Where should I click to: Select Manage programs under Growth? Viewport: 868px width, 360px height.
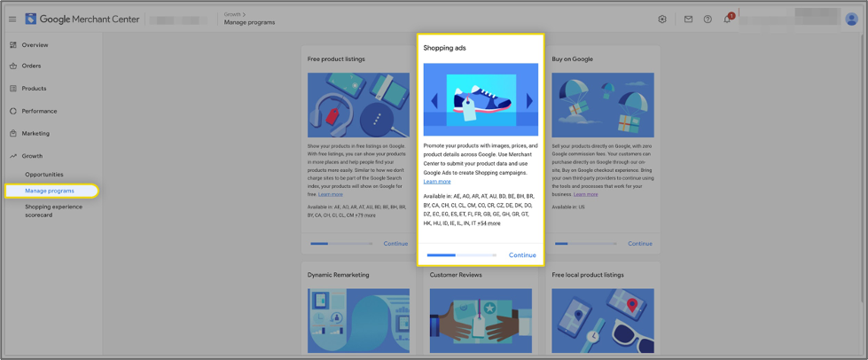(51, 191)
